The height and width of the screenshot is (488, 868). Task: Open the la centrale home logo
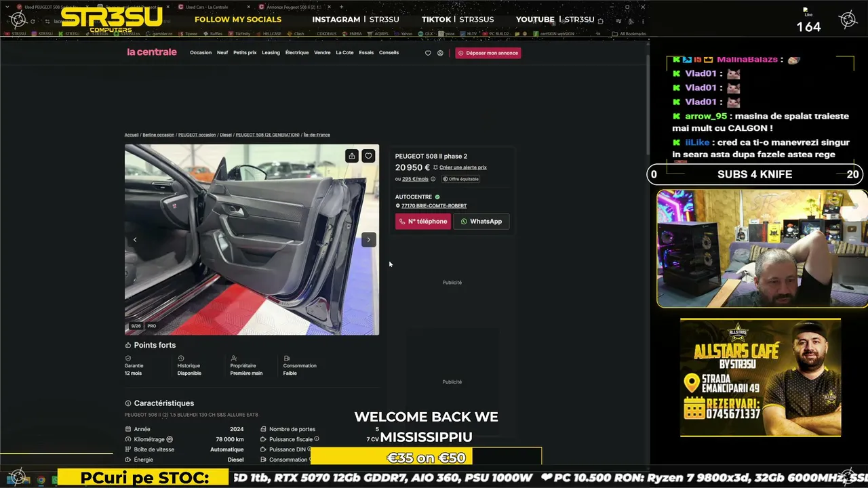coord(152,52)
